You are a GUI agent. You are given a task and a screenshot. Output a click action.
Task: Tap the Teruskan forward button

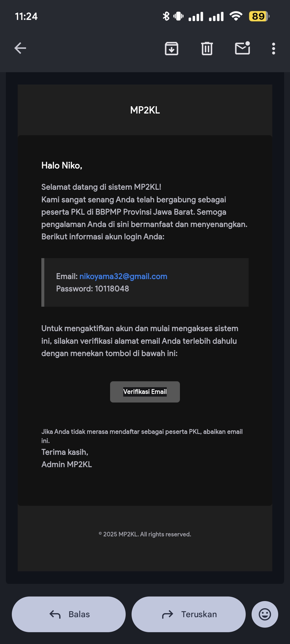coord(189,614)
